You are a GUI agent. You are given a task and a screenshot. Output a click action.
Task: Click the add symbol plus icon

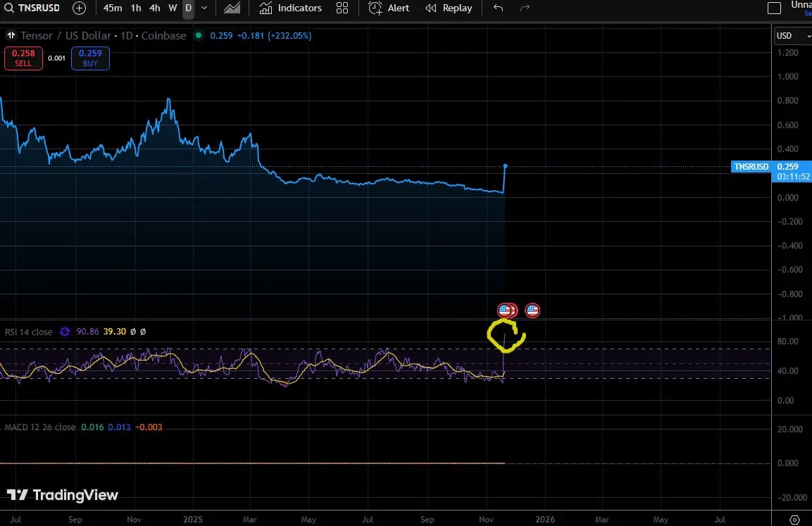click(80, 8)
